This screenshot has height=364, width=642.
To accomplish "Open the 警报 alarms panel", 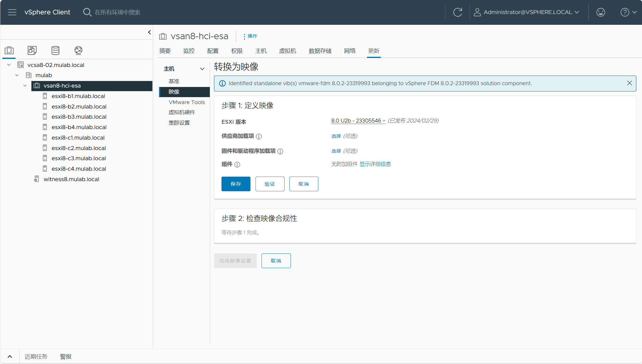I will 66,357.
